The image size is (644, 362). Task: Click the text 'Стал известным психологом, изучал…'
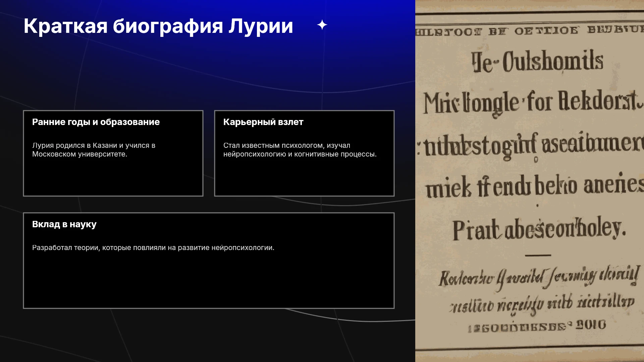tap(300, 150)
